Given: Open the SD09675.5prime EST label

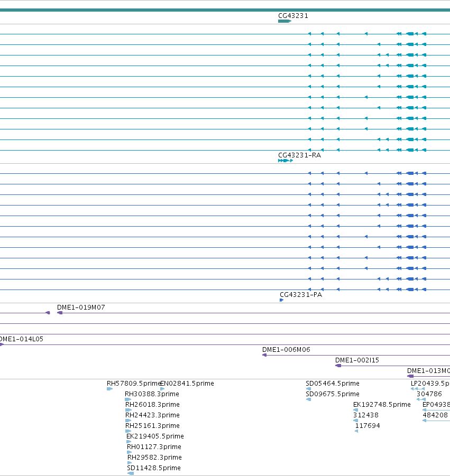Looking at the screenshot, I should pos(333,394).
